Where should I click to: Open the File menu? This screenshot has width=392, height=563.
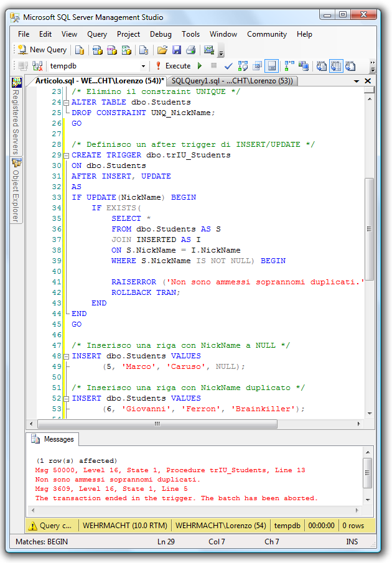(24, 34)
